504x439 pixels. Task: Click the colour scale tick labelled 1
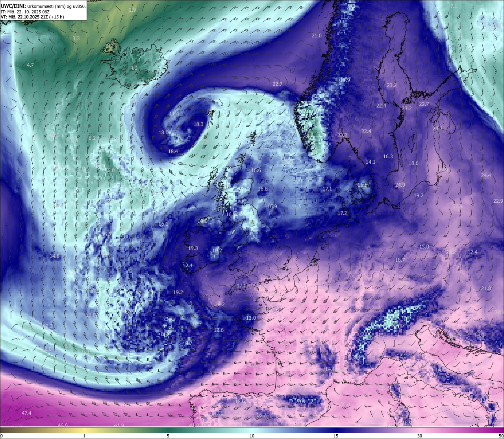(x=84, y=436)
